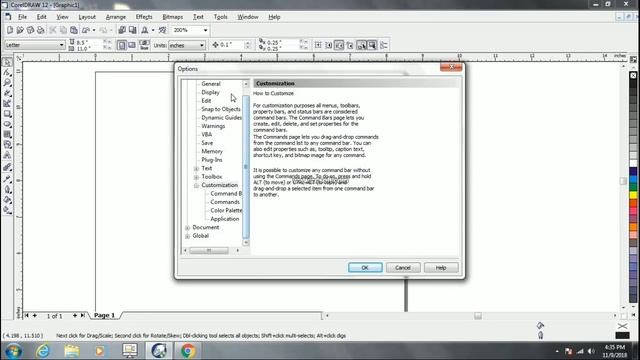Expand the Toolbox node in Options tree
This screenshot has width=640, height=360.
coord(196,177)
